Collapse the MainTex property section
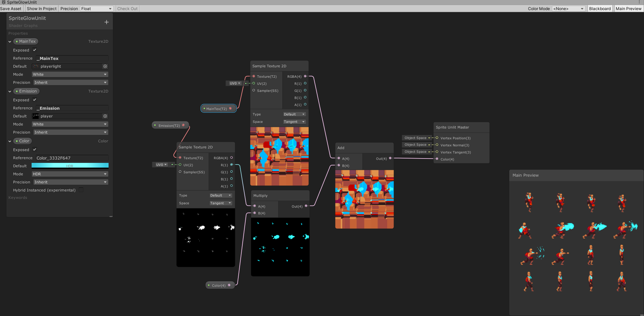 point(9,41)
